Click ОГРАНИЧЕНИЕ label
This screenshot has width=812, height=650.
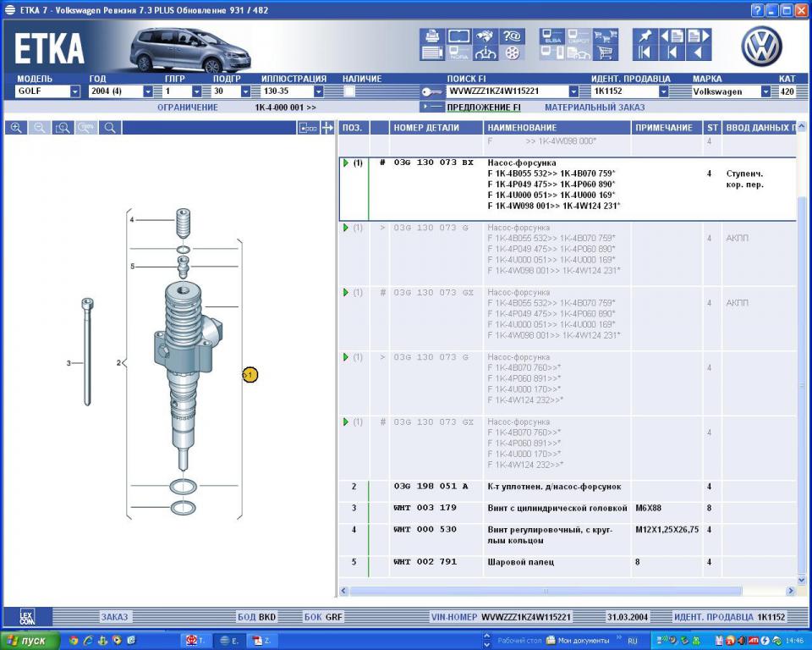click(x=188, y=107)
